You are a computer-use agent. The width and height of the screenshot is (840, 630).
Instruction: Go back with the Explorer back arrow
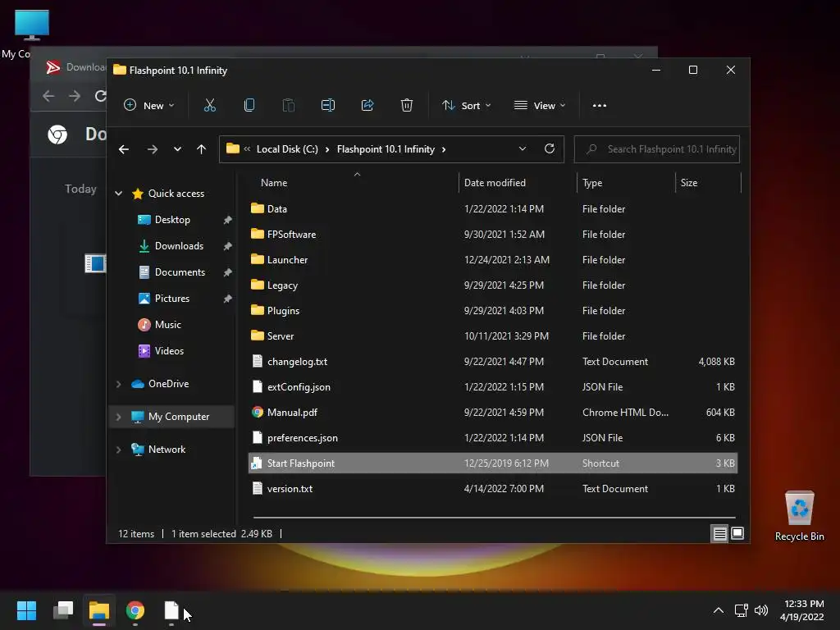124,149
